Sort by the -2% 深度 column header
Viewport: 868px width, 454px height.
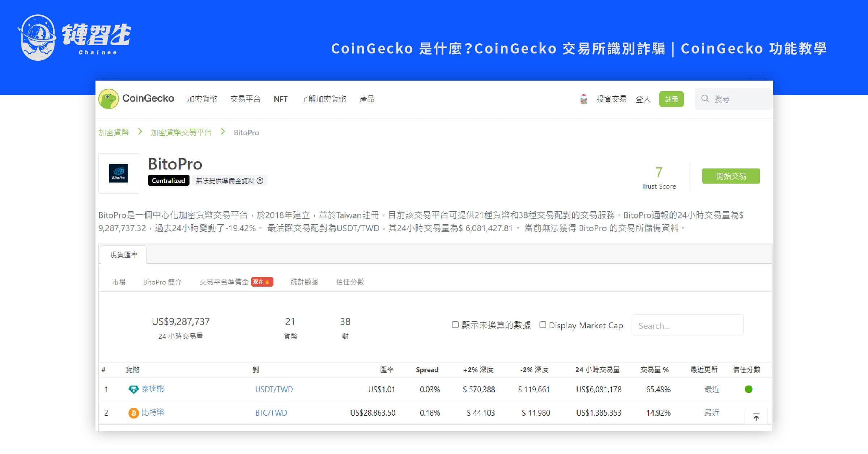[x=534, y=370]
